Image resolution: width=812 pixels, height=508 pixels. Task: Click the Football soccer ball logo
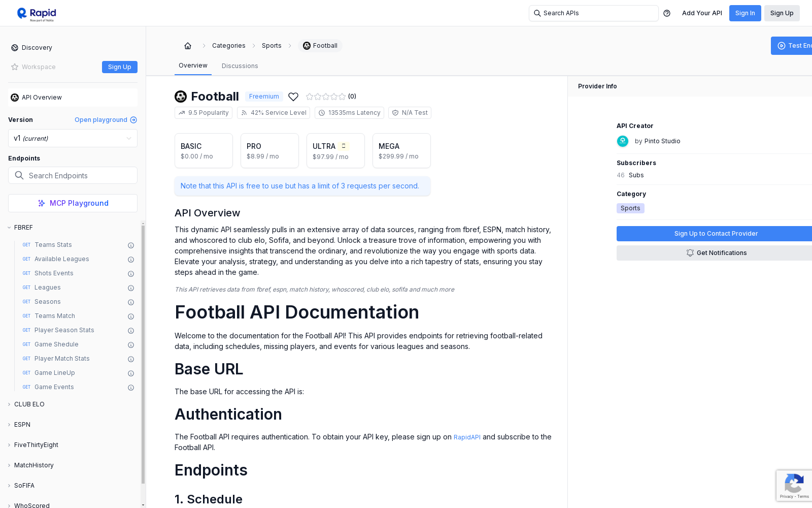(x=181, y=97)
